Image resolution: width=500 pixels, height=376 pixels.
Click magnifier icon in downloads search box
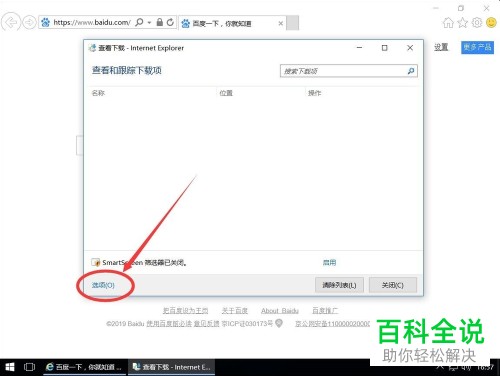tap(411, 71)
